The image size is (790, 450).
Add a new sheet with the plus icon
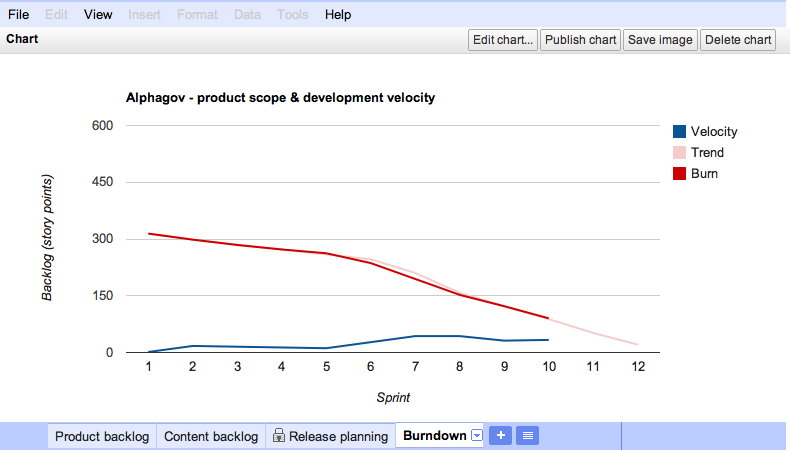pyautogui.click(x=500, y=435)
